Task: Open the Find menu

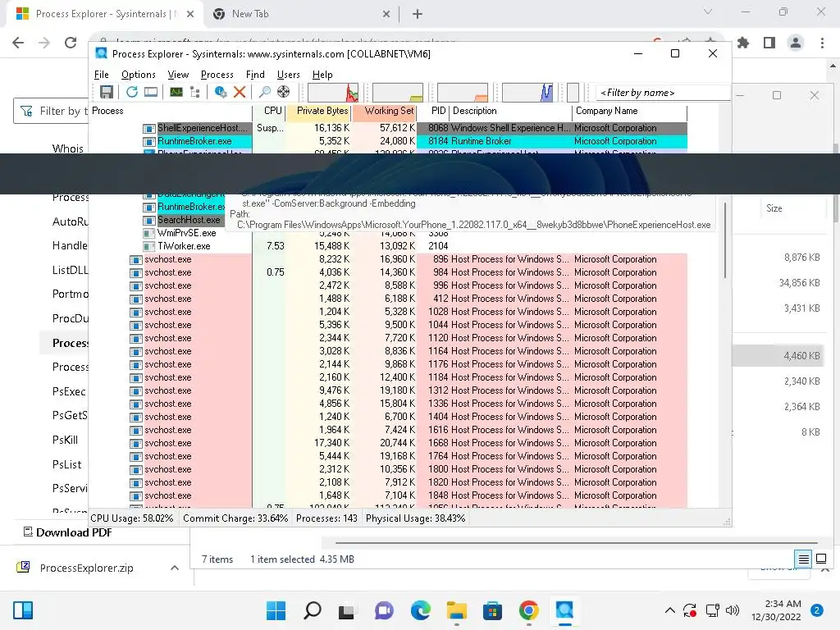Action: tap(255, 75)
